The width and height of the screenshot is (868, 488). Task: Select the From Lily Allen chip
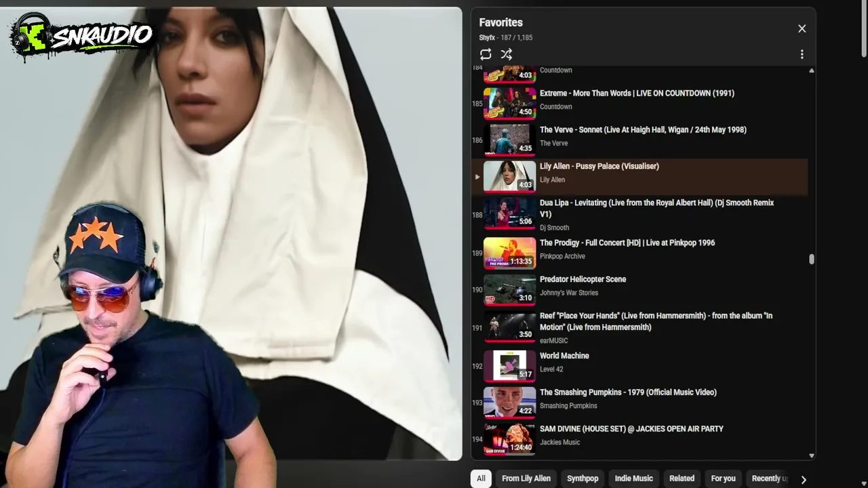526,479
